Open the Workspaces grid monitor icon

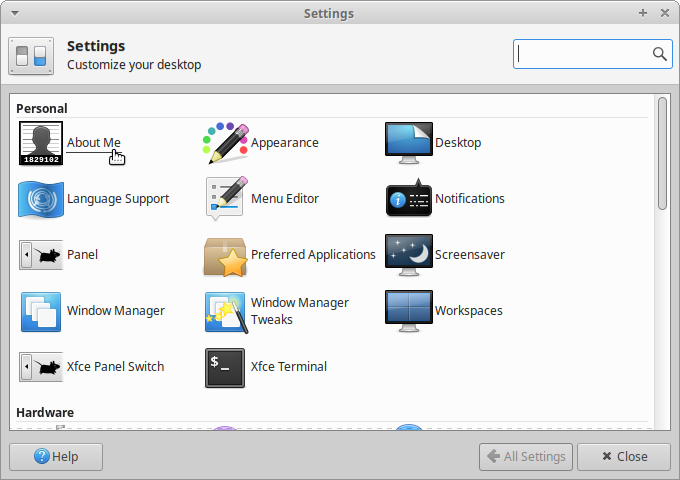coord(409,311)
